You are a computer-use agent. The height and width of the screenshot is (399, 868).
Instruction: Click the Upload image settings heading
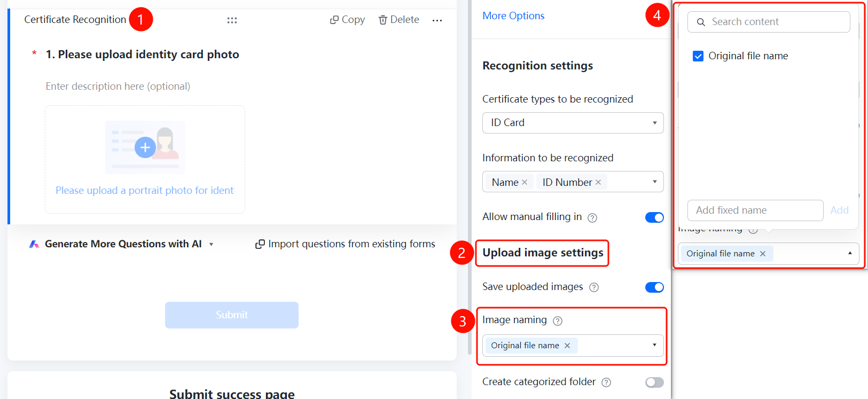pyautogui.click(x=543, y=253)
